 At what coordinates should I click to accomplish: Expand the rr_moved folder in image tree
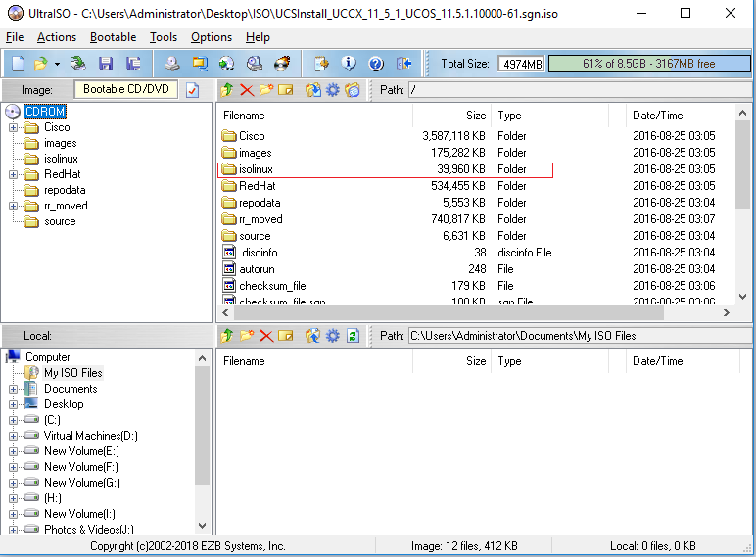point(13,207)
